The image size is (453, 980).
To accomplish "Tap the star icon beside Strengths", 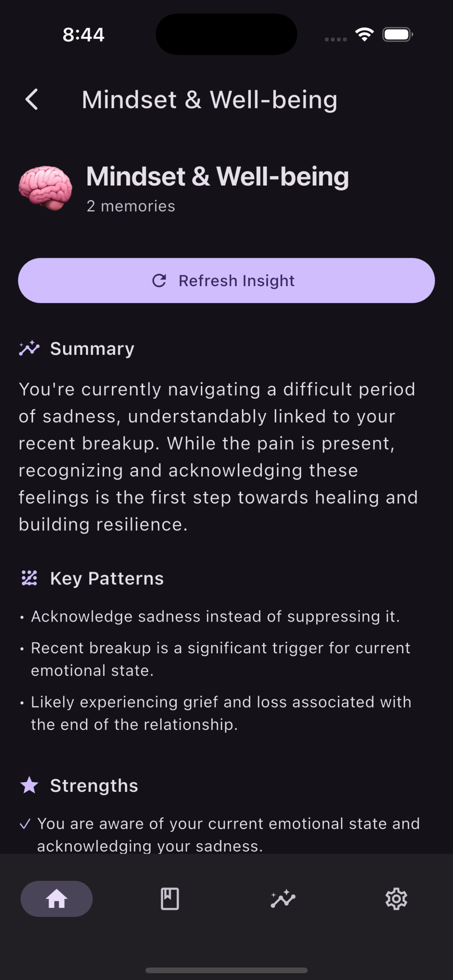I will coord(29,786).
